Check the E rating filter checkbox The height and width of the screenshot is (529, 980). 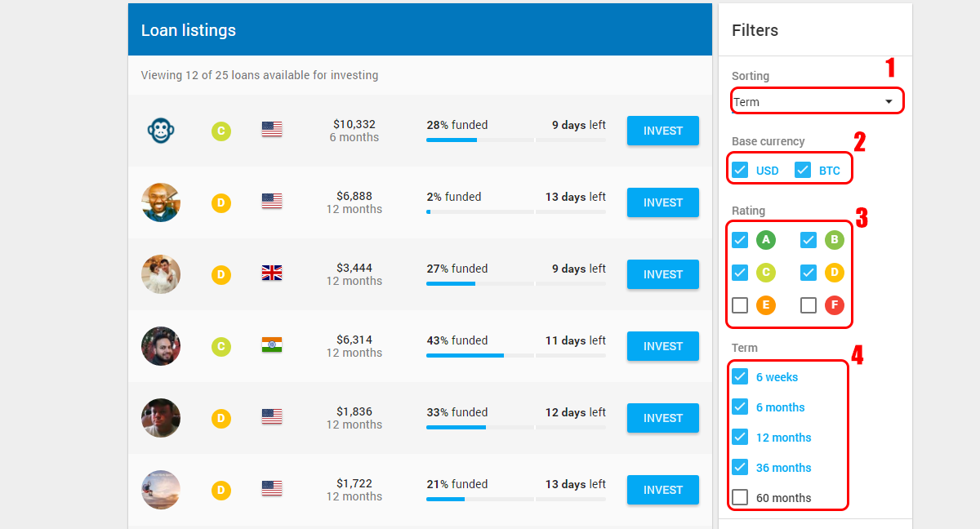tap(740, 305)
